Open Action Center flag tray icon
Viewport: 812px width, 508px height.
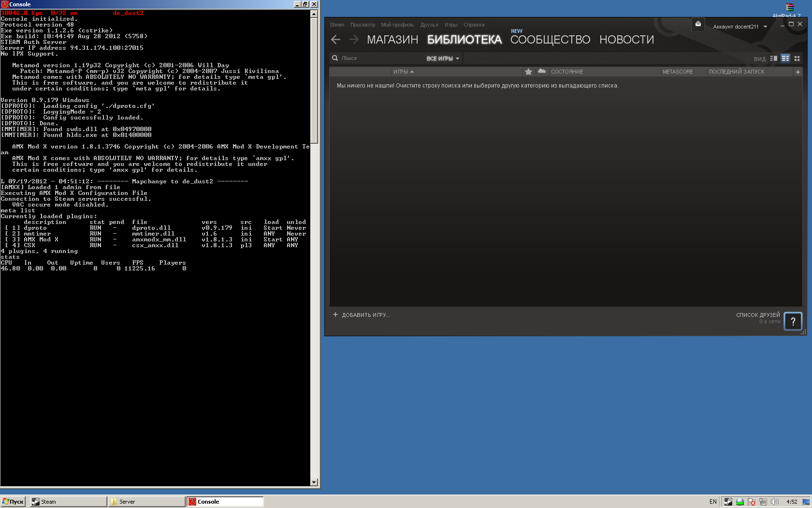click(752, 502)
